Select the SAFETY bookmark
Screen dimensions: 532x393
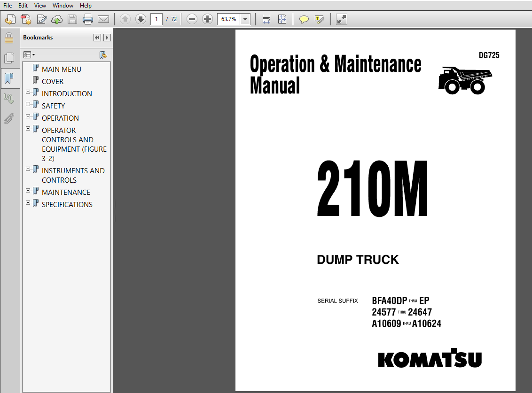pyautogui.click(x=53, y=106)
